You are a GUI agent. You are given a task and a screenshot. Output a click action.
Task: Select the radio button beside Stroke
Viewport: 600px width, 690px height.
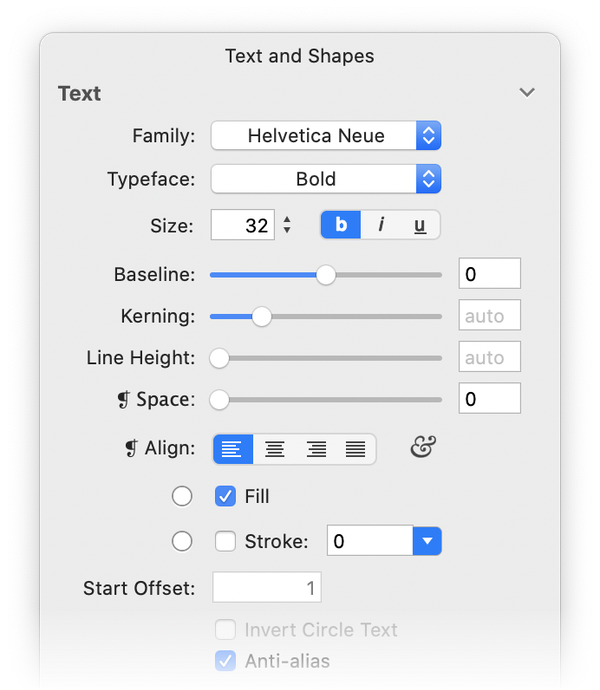182,541
